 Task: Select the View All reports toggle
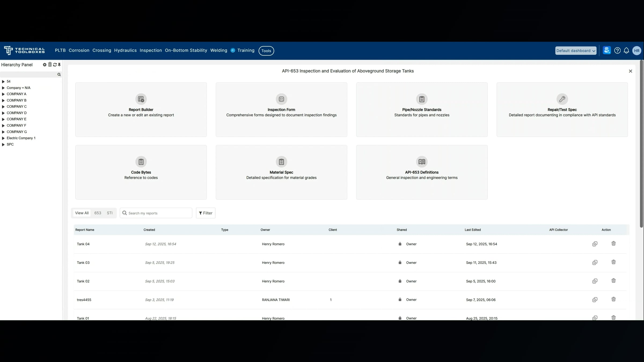coord(82,213)
